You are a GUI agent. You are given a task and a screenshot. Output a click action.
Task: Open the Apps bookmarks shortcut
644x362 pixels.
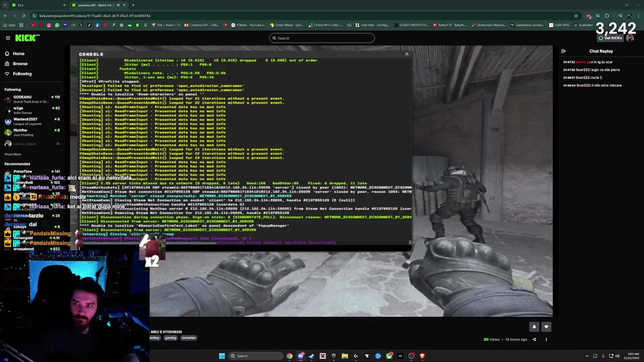tap(10, 25)
